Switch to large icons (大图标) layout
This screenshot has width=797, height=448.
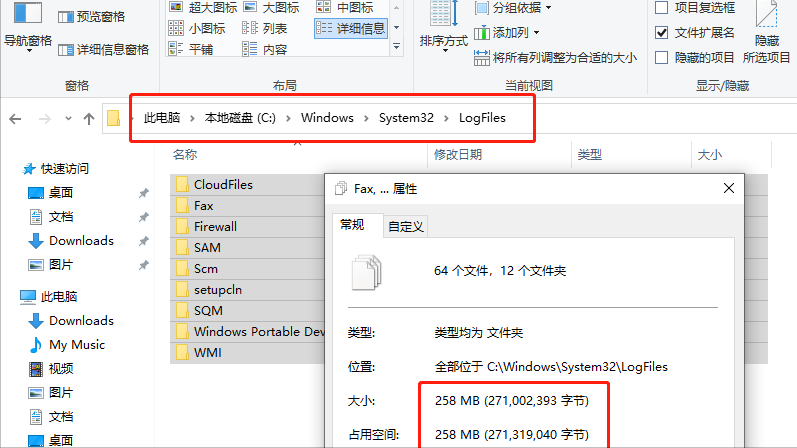coord(271,7)
